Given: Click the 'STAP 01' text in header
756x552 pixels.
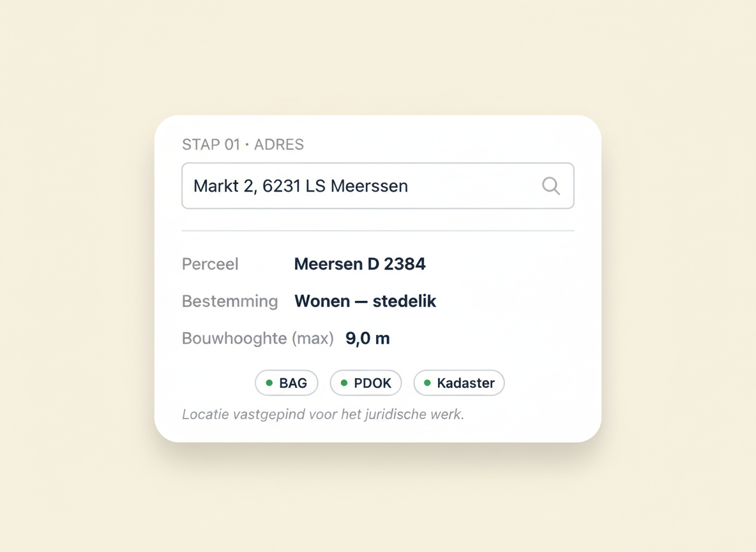Looking at the screenshot, I should pyautogui.click(x=211, y=144).
